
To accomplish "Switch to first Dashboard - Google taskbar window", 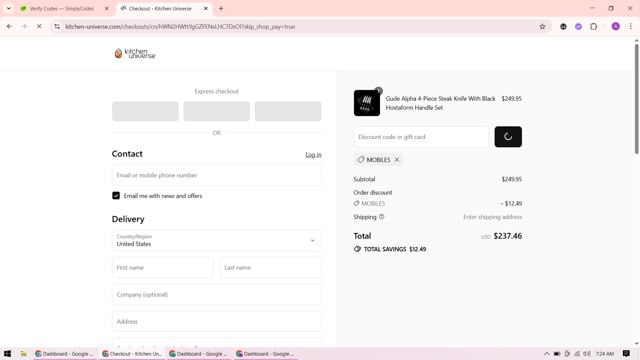I will [64, 353].
